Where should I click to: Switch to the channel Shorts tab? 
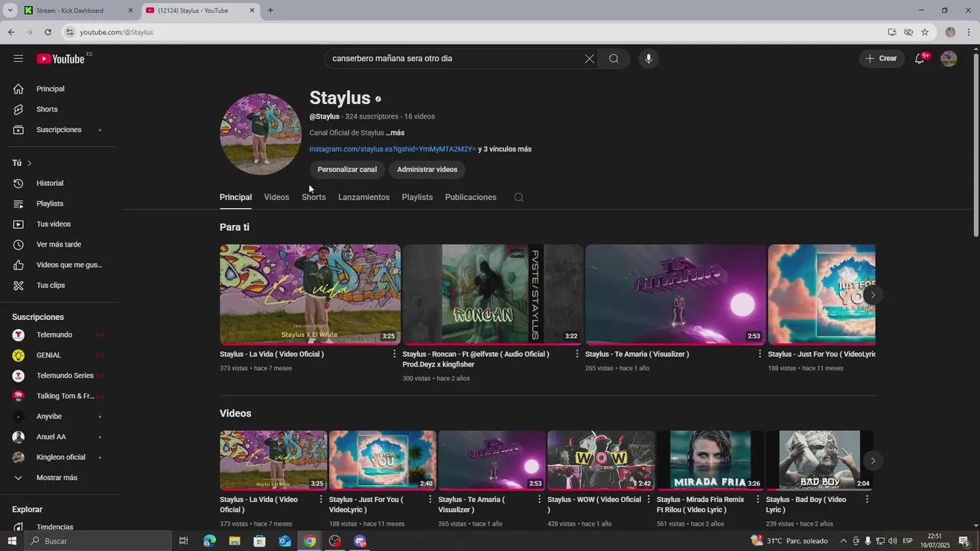pyautogui.click(x=314, y=197)
